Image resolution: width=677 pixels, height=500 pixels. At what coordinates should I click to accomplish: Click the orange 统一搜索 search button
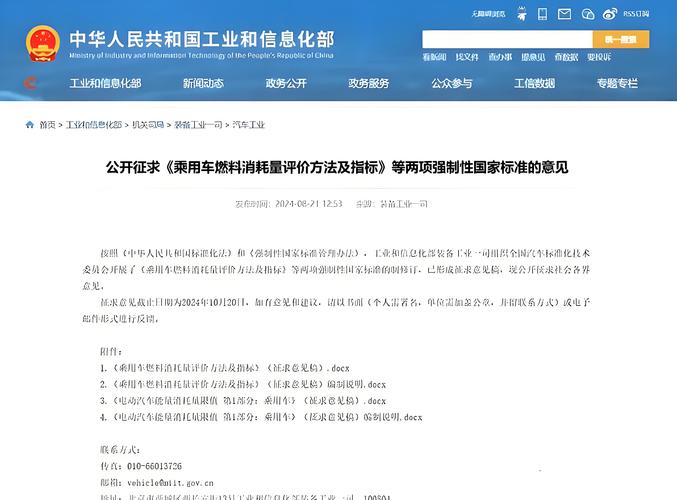pos(621,39)
